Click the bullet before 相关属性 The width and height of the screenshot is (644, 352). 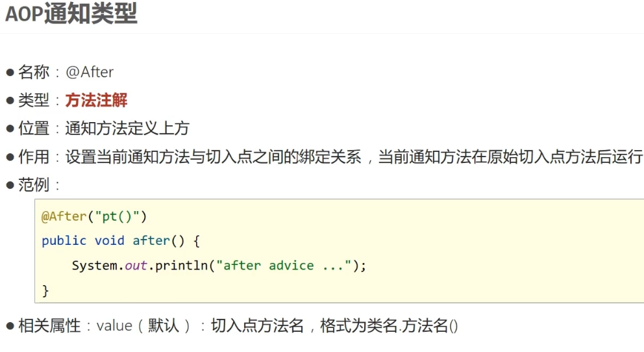[10, 327]
